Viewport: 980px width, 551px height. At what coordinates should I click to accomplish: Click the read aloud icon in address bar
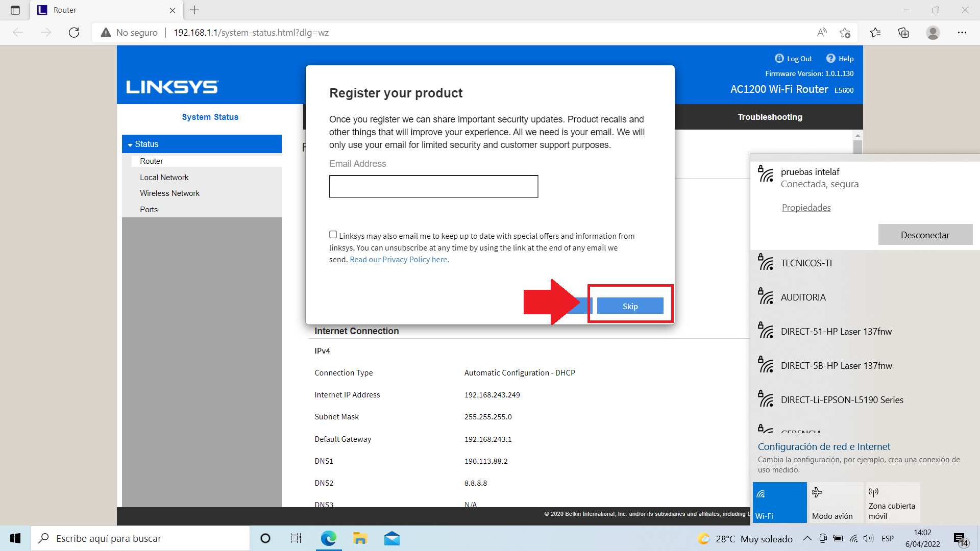click(x=821, y=33)
